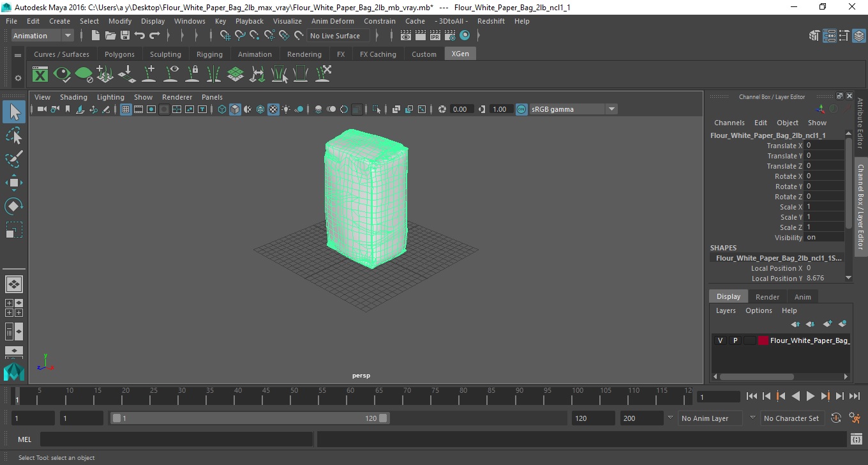This screenshot has width=868, height=465.
Task: Switch to the Polygons shelf tab
Action: point(119,54)
